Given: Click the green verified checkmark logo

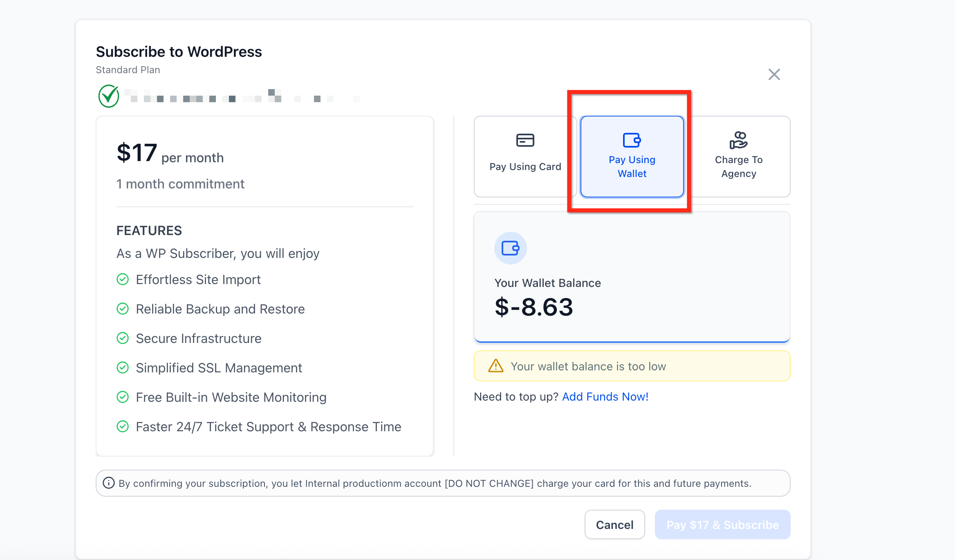Looking at the screenshot, I should [x=109, y=96].
